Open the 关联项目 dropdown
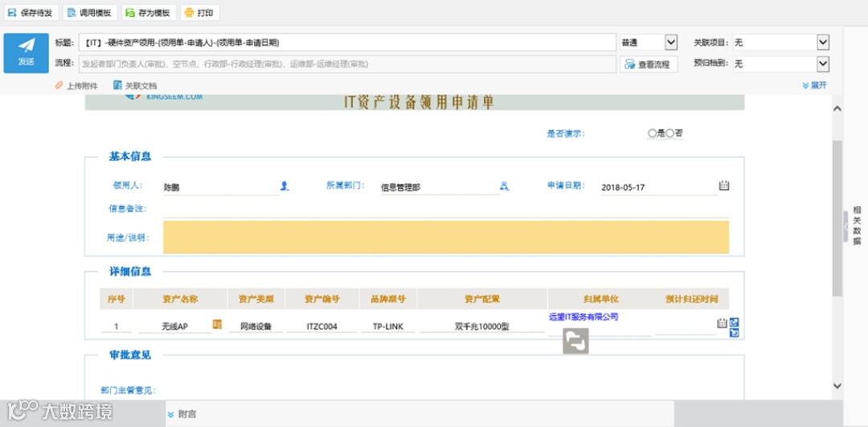The height and width of the screenshot is (427, 868). (x=781, y=42)
